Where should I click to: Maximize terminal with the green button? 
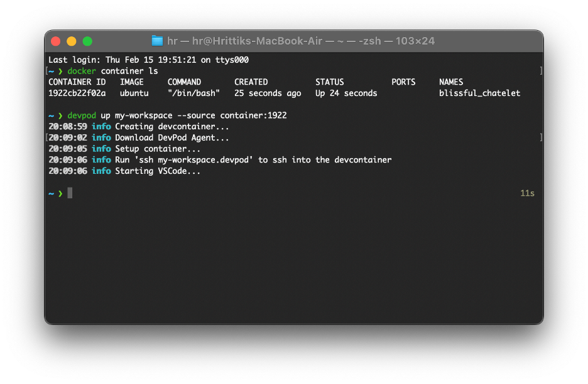87,41
